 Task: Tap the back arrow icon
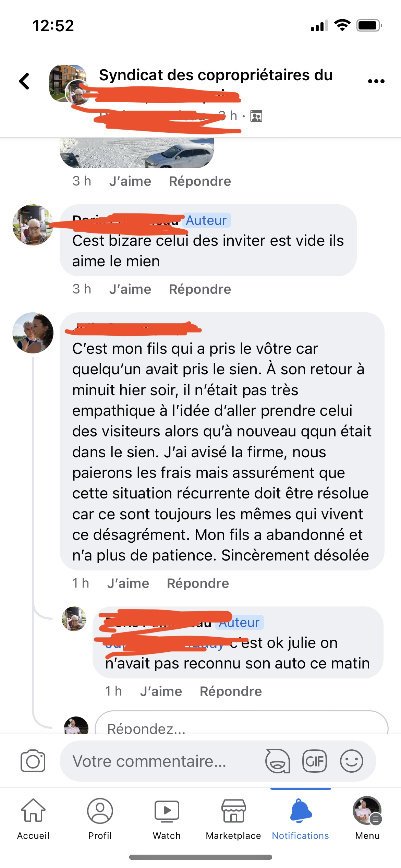(x=24, y=81)
